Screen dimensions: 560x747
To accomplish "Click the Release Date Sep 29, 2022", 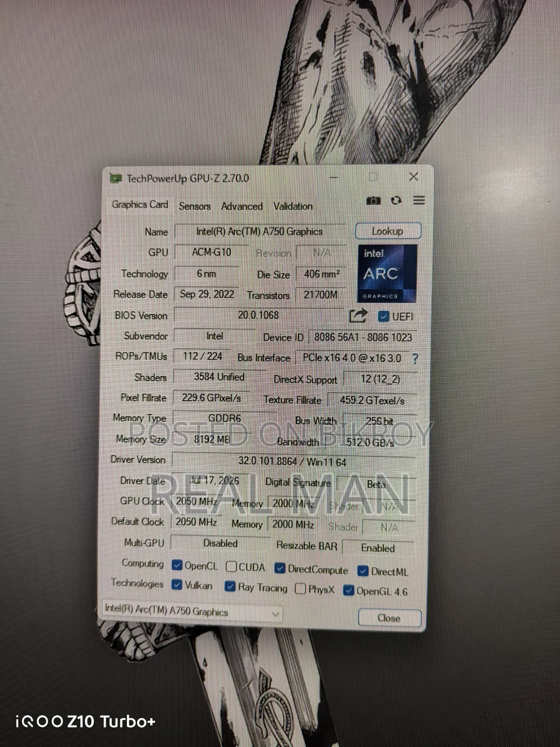I will 207,294.
